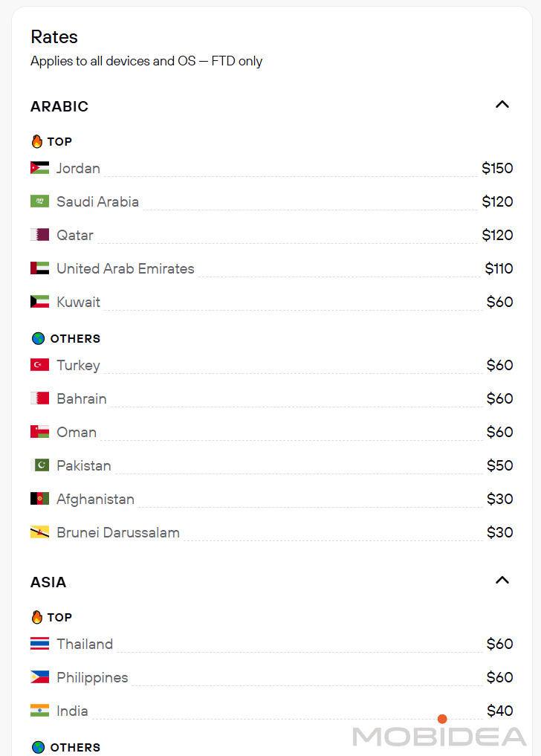Screen dimensions: 541x756
Task: Click the Philippines flag icon
Action: 39,677
